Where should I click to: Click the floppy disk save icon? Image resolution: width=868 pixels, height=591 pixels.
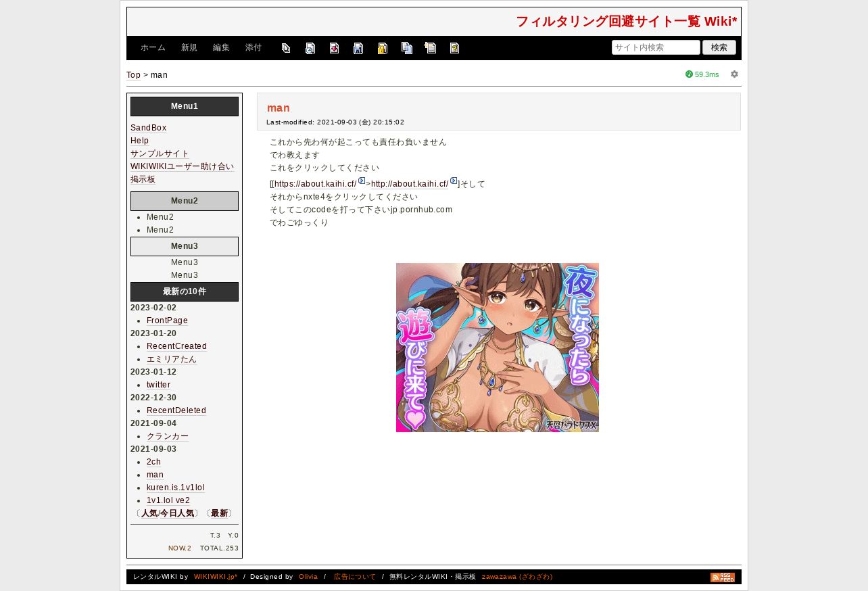click(358, 48)
